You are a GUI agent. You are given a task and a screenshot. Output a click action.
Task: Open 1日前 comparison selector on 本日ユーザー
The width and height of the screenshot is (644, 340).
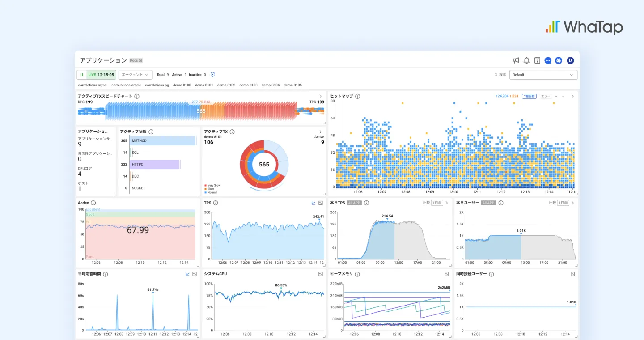[x=563, y=203]
